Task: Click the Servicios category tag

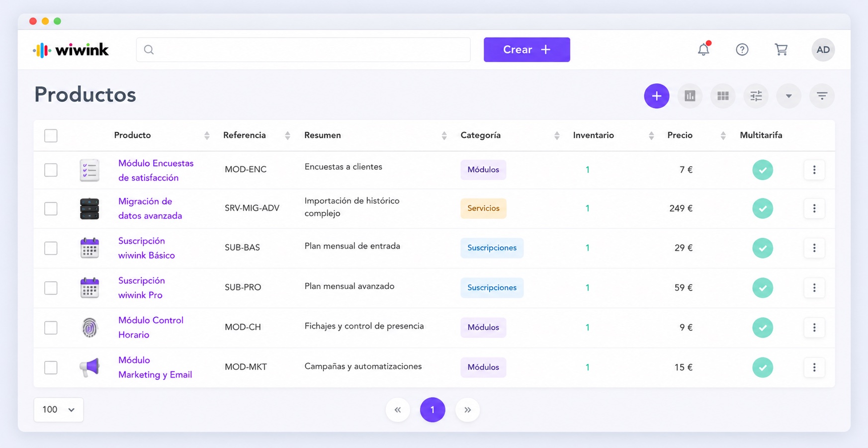Action: click(483, 208)
